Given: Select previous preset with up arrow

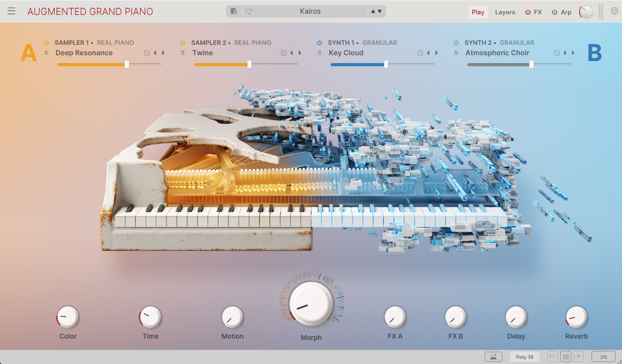Looking at the screenshot, I should (373, 12).
